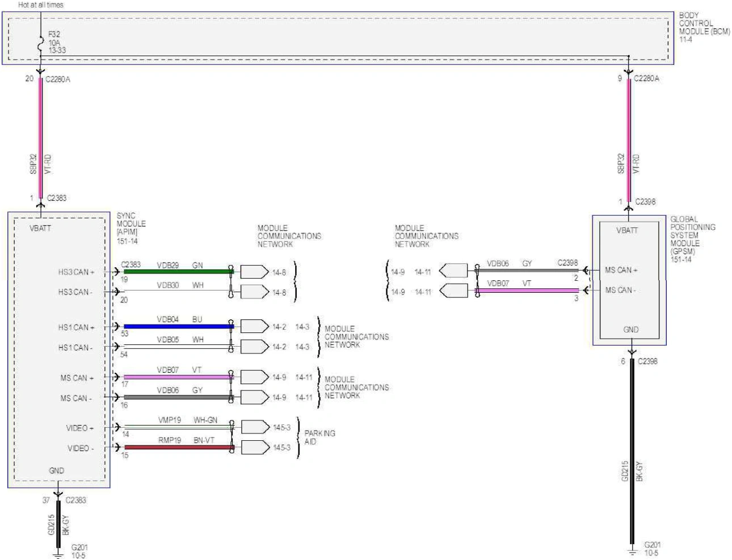
Task: Select the C2280A pin 20 connector label
Action: pyautogui.click(x=48, y=79)
